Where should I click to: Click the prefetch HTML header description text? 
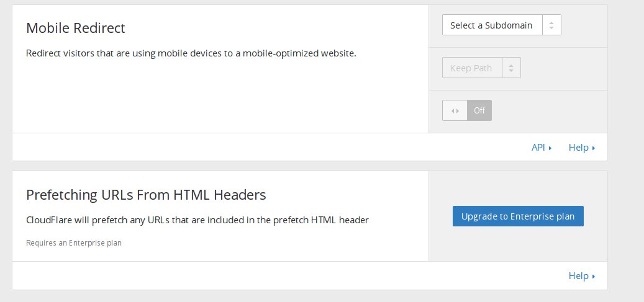coord(197,220)
